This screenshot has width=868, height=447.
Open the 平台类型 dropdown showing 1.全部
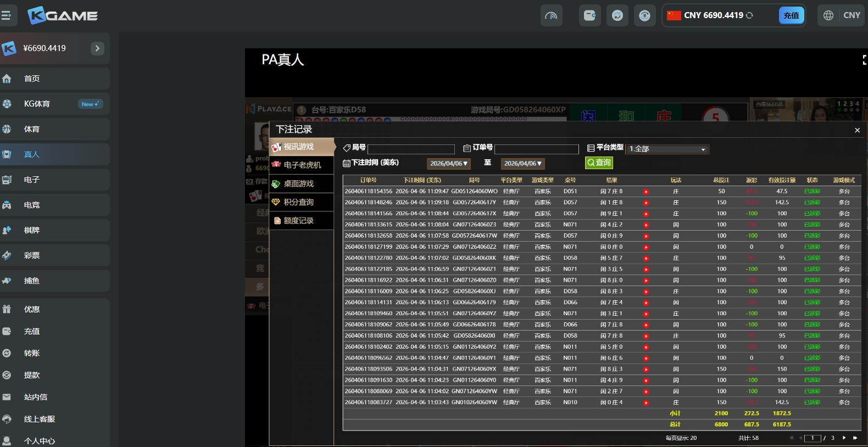(667, 149)
